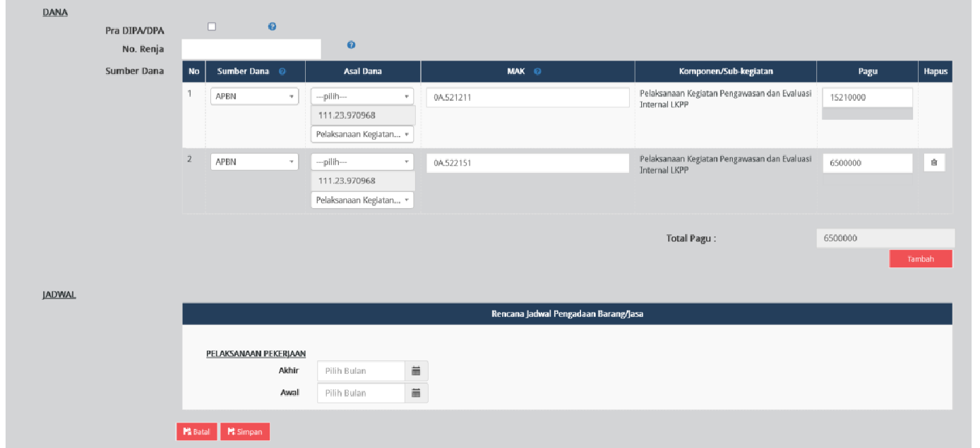Select the Pagu field showing 15210000

click(867, 98)
